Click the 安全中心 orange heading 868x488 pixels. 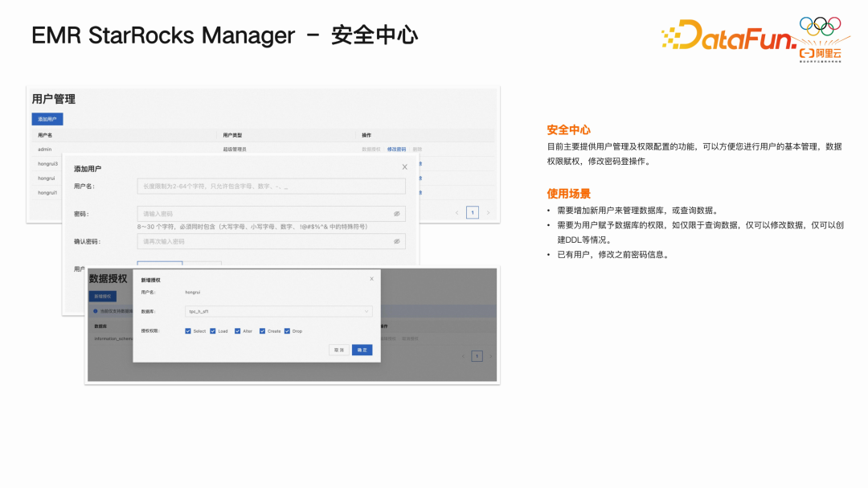coord(568,130)
